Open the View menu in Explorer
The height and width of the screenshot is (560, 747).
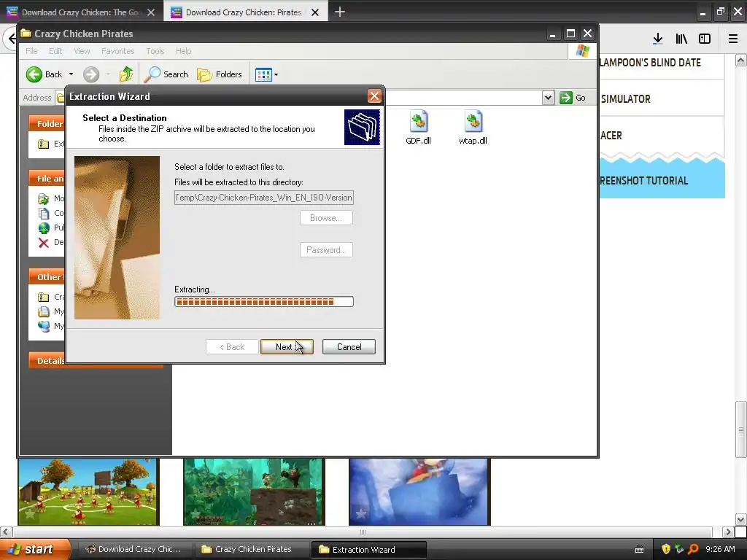(82, 51)
